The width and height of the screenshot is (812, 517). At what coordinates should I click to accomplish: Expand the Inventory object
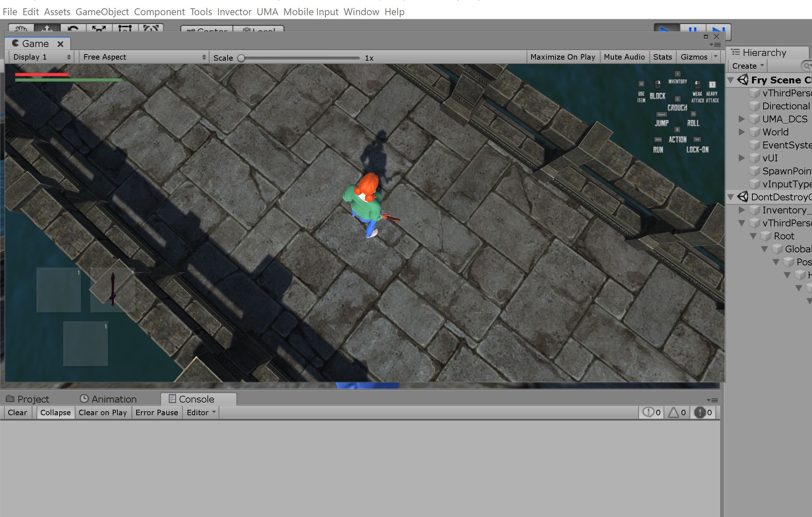(x=742, y=210)
